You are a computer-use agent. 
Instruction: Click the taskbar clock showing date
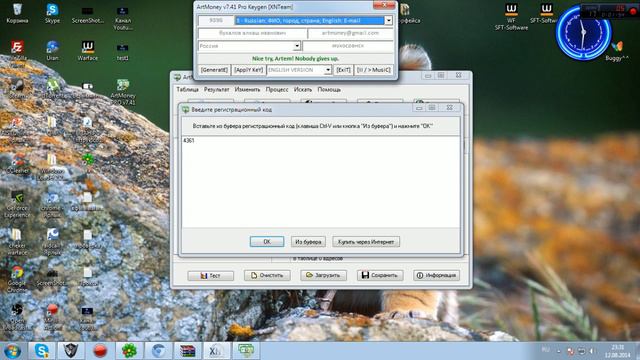618,351
